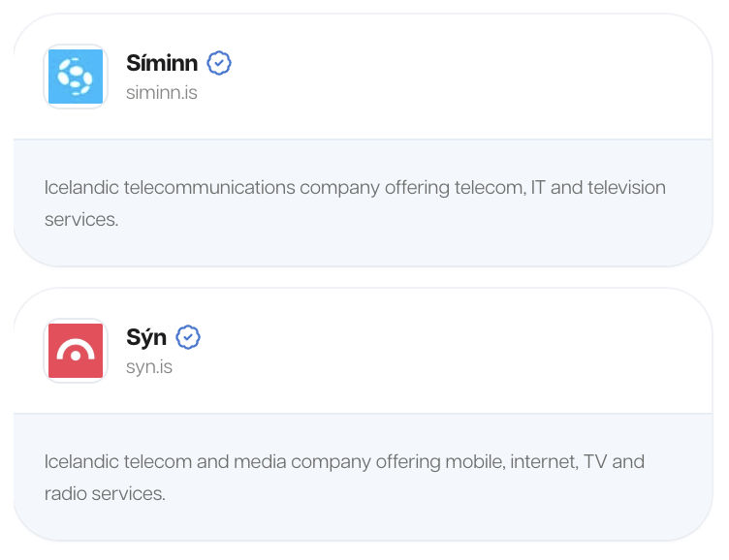Click the Síminn card header area
Image resolution: width=729 pixels, height=560 pixels.
[x=364, y=77]
